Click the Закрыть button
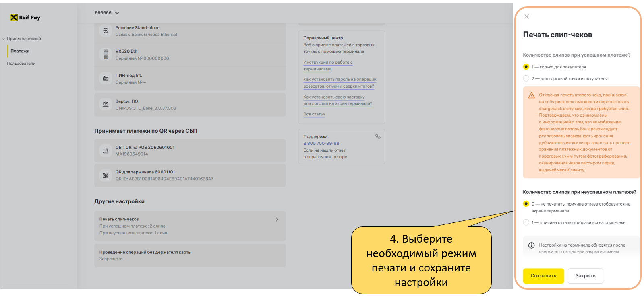Image resolution: width=644 pixels, height=298 pixels. click(x=585, y=276)
